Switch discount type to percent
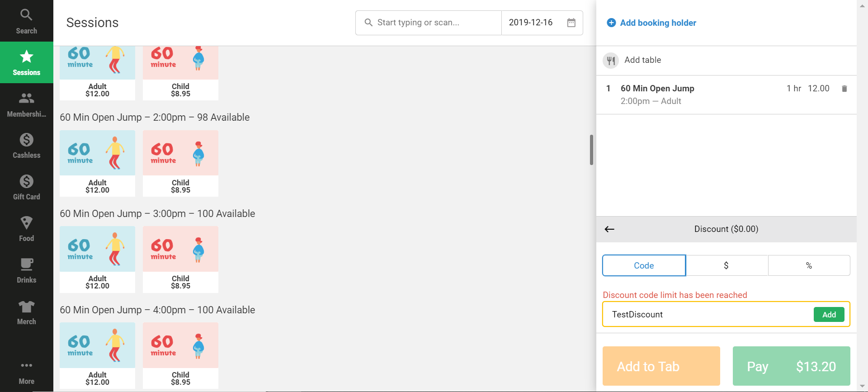 (809, 265)
